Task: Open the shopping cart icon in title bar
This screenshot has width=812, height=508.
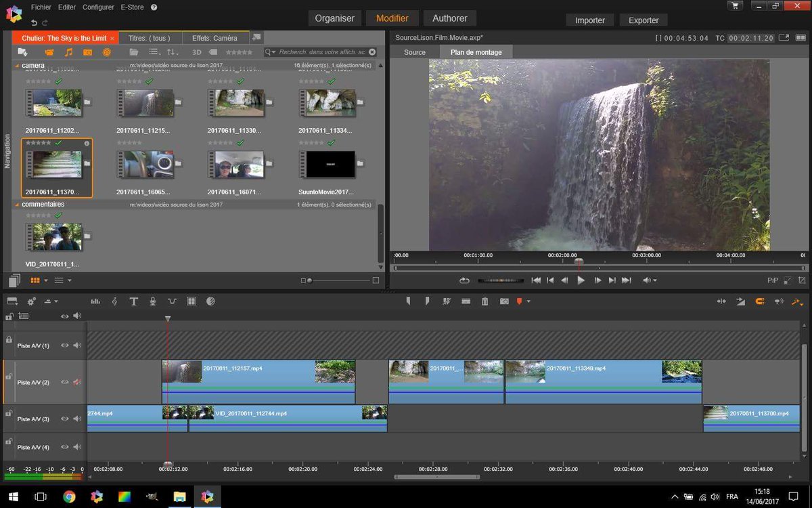Action: 736,6
